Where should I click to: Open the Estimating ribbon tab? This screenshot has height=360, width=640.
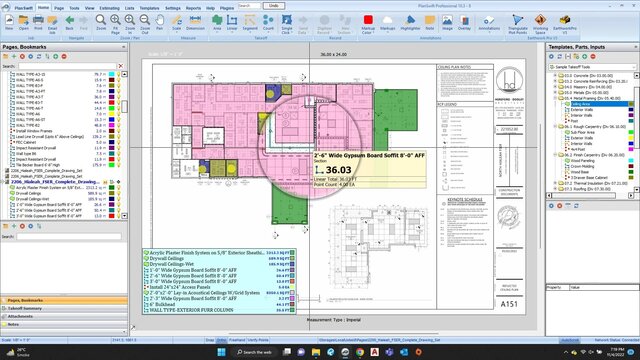(x=109, y=8)
